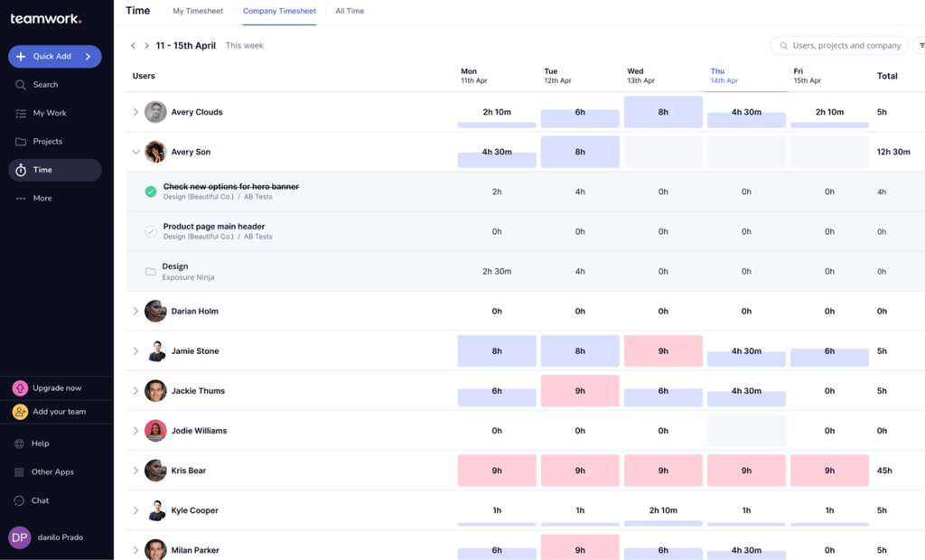Viewport: 925px width, 560px height.
Task: Mark 'Product page main header' task complete
Action: pos(150,231)
